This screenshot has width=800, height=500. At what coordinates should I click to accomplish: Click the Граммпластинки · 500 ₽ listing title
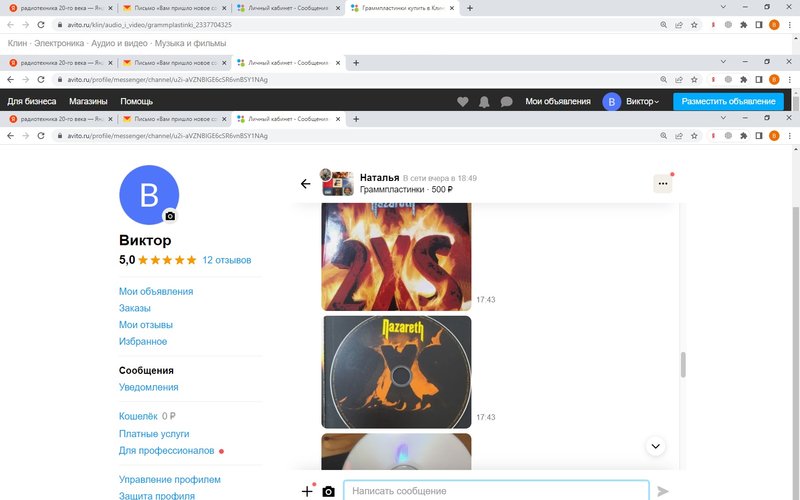[x=406, y=189]
